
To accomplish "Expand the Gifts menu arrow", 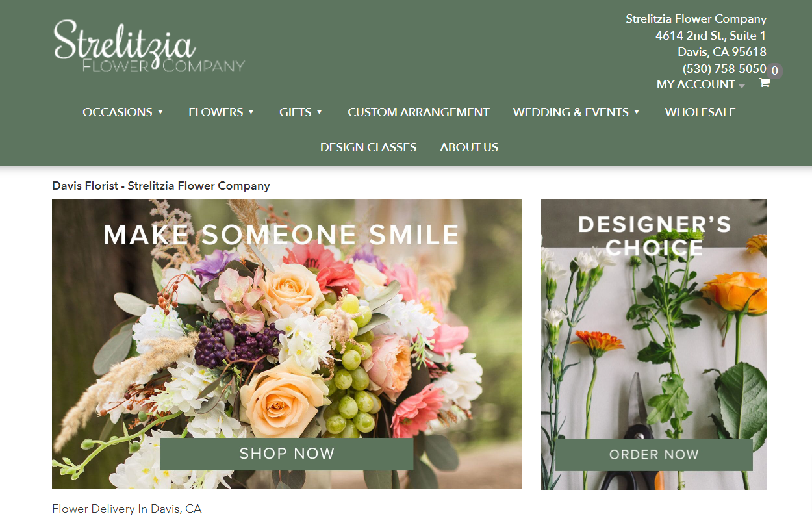I will pyautogui.click(x=319, y=112).
